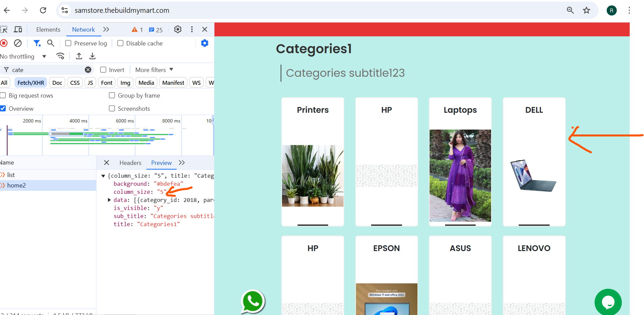The image size is (644, 315).
Task: Filter requests by Img
Action: coord(125,82)
